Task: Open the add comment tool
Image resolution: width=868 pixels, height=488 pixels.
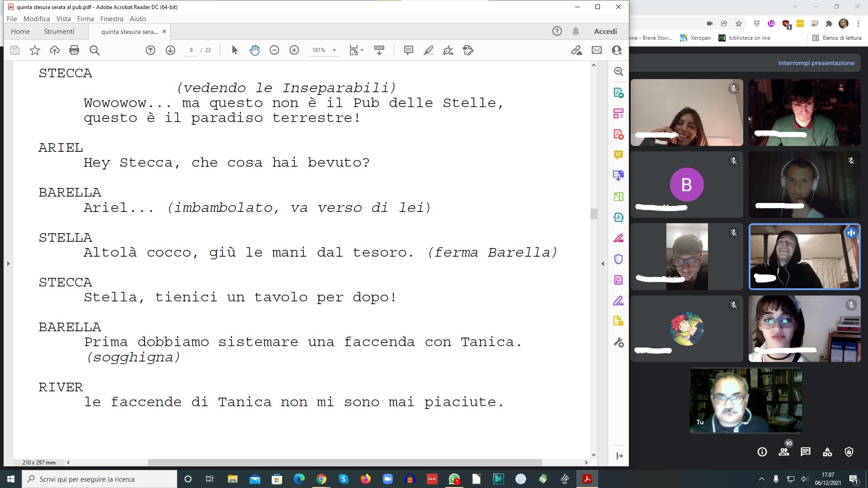Action: pos(408,50)
